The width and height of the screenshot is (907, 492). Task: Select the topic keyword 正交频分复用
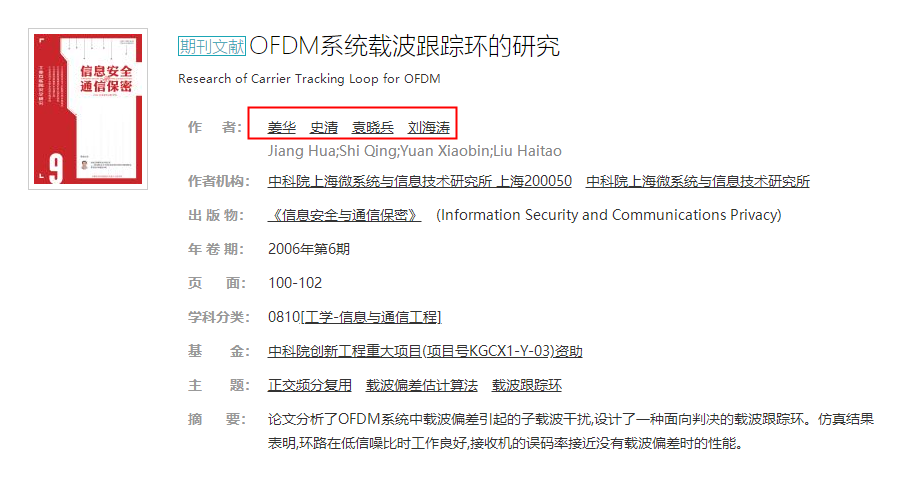click(310, 385)
